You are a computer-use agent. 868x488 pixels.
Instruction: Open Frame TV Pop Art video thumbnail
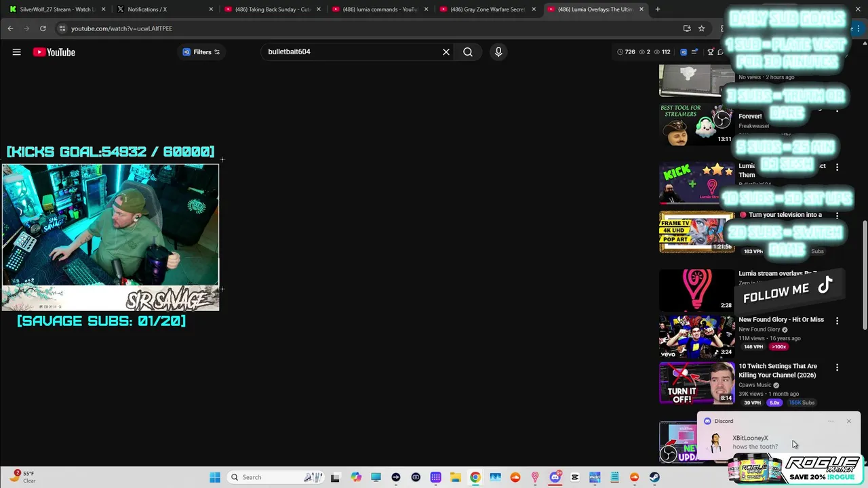click(x=697, y=232)
